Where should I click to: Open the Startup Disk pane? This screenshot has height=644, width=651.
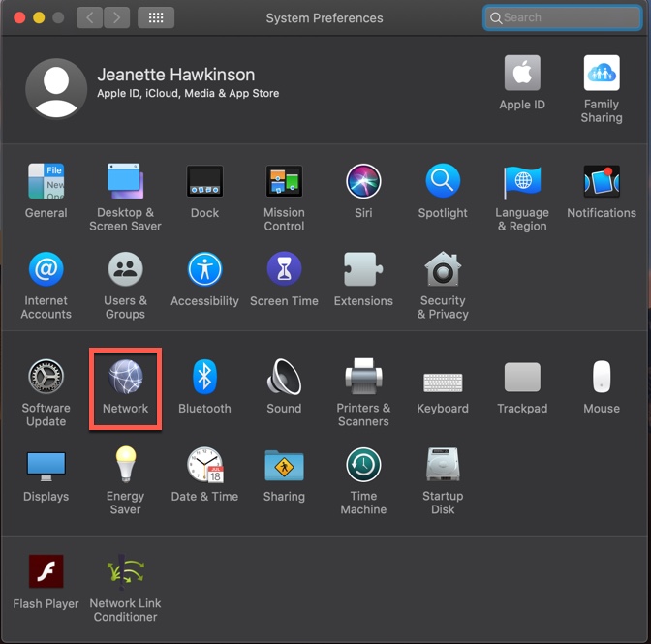[x=443, y=466]
